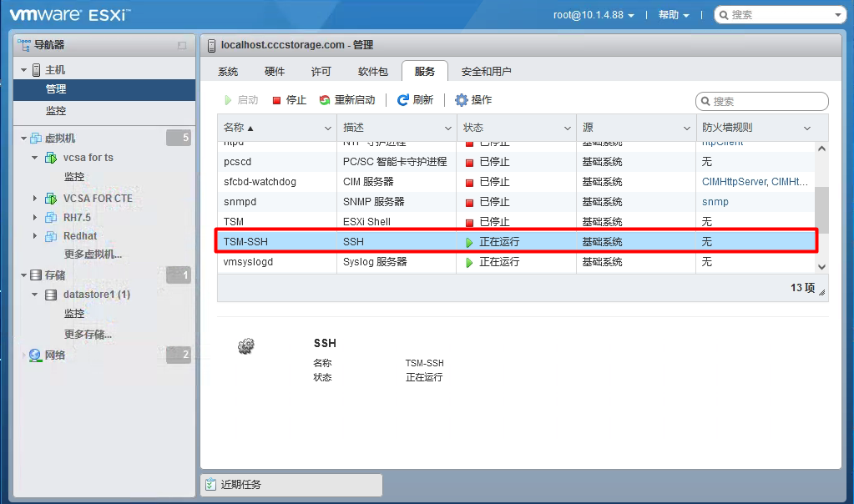Click the services list scroll-down arrow
The image size is (854, 504).
click(822, 267)
